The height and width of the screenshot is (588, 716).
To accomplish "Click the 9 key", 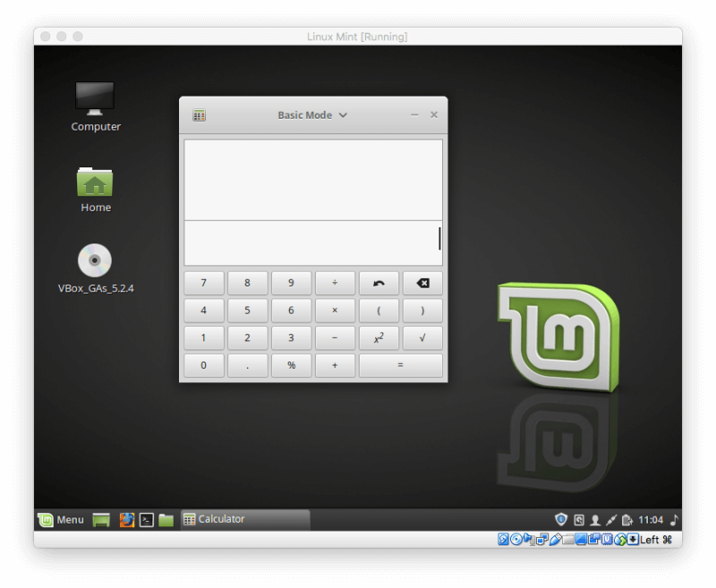I will coord(291,283).
